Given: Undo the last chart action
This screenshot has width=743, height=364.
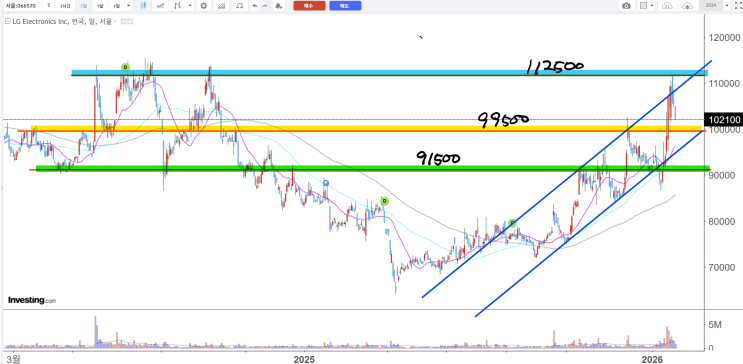Looking at the screenshot, I should pos(256,6).
